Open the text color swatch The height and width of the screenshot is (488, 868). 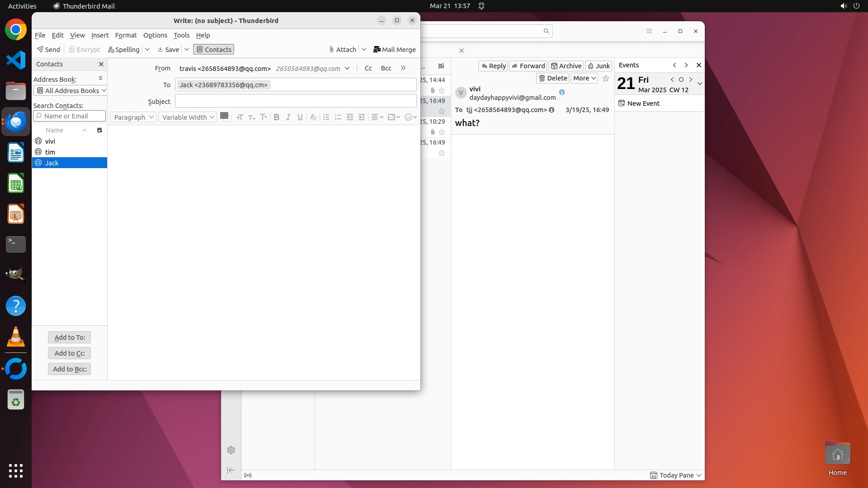[x=224, y=116]
